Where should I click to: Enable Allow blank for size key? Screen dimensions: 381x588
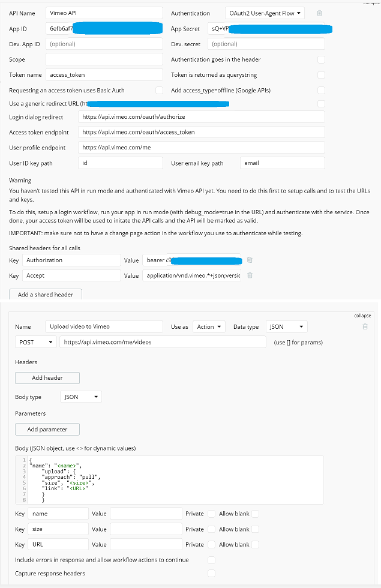point(255,529)
